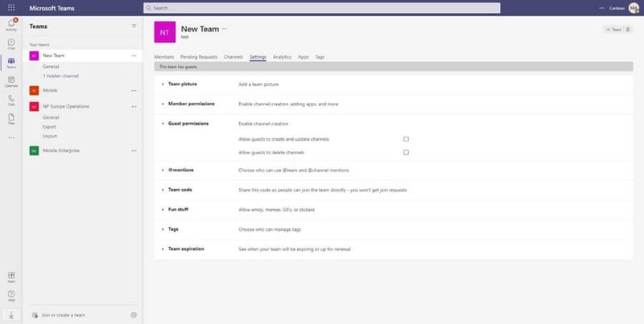Click 'Choose who can manage tags' text

tap(270, 229)
